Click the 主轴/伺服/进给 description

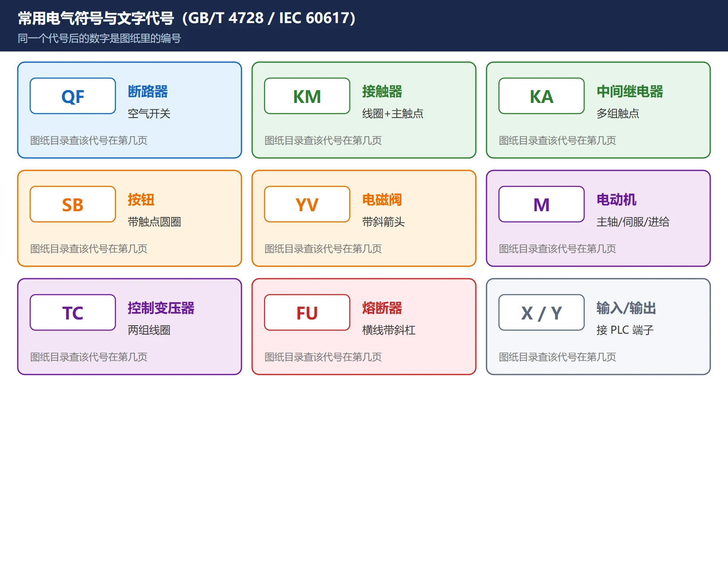633,222
